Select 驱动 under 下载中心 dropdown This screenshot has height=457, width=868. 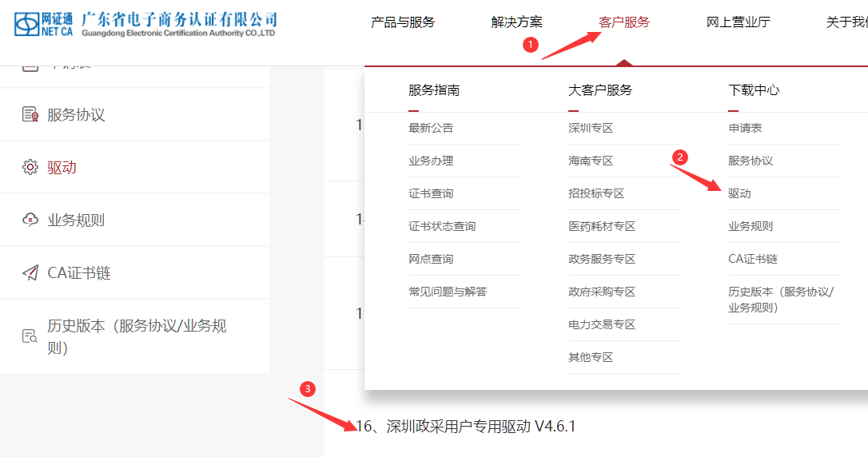click(739, 193)
